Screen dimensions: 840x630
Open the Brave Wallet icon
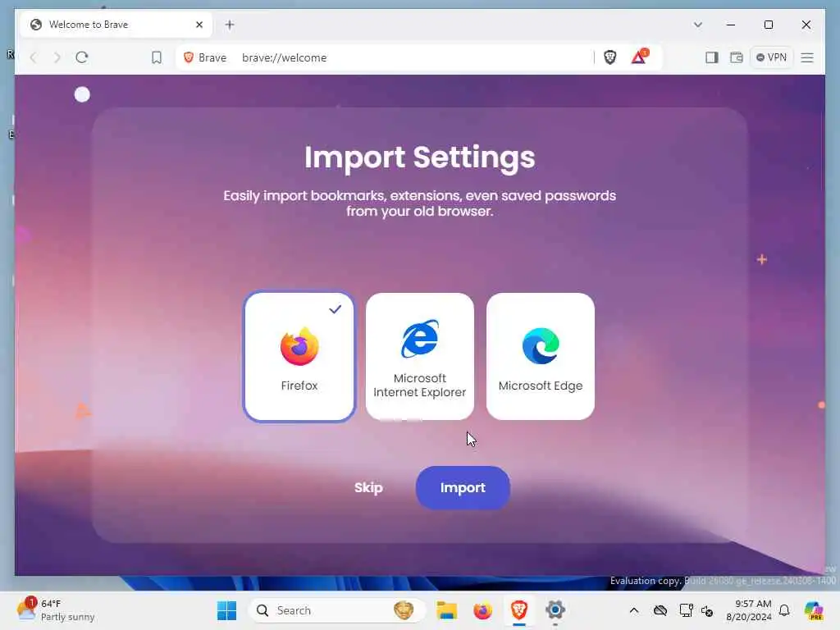[x=737, y=57]
